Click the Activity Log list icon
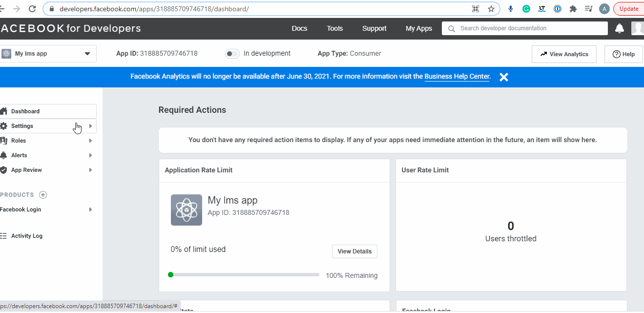 [x=4, y=236]
